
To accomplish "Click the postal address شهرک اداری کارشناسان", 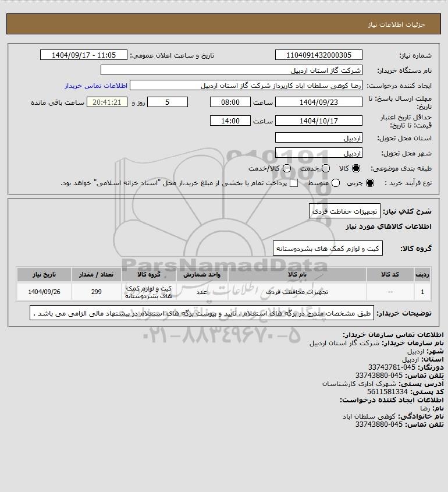I will point(360,384).
